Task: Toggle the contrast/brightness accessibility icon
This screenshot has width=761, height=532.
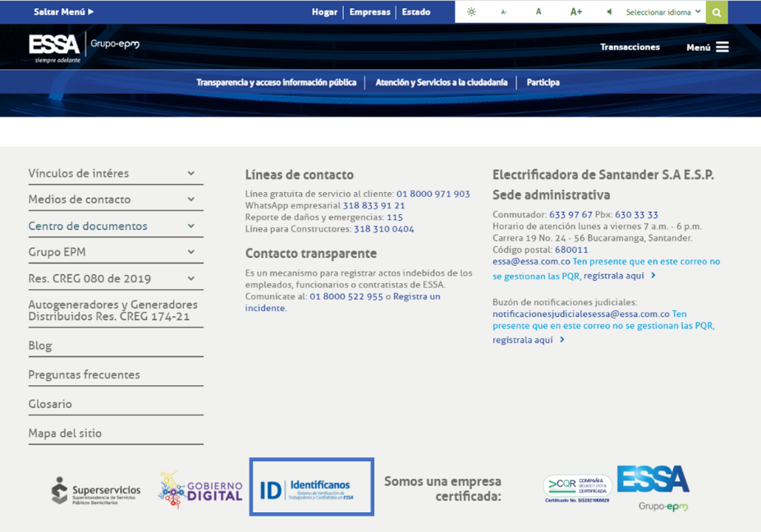Action: pos(471,11)
